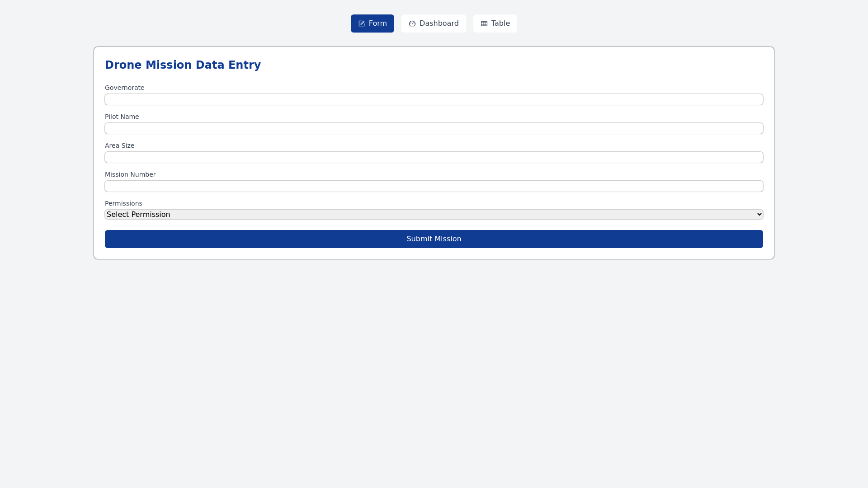Image resolution: width=868 pixels, height=488 pixels.
Task: Select the Form tab label
Action: pyautogui.click(x=377, y=23)
